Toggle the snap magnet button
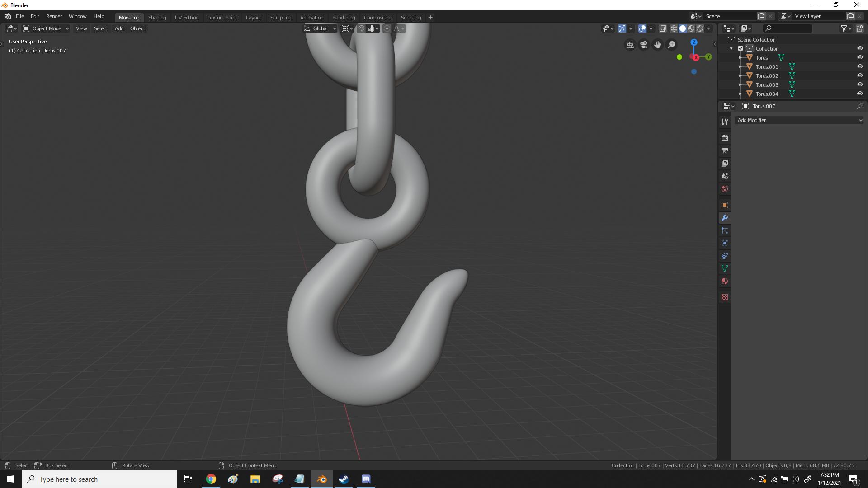Viewport: 868px width, 488px height. tap(361, 28)
